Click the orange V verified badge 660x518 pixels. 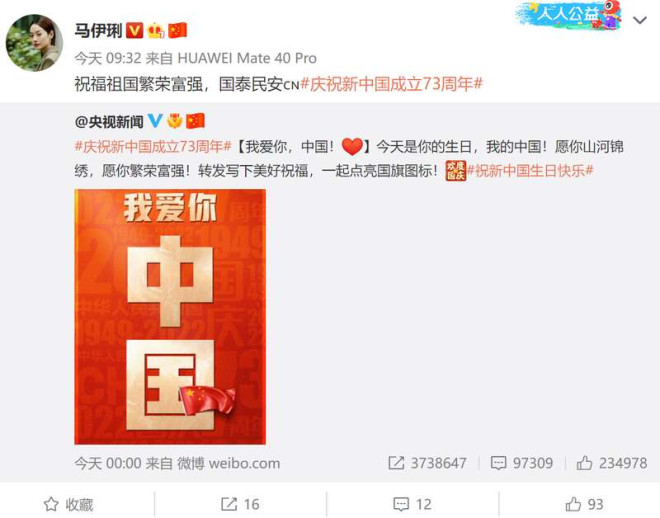[135, 30]
